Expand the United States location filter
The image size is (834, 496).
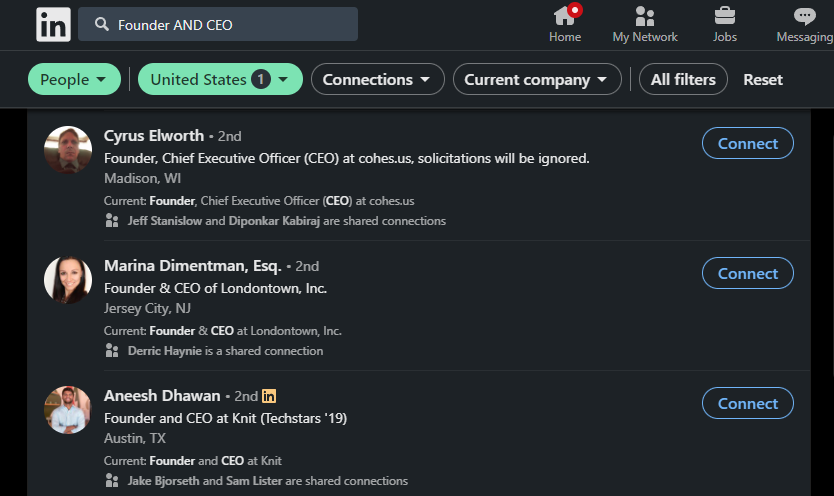pyautogui.click(x=220, y=79)
